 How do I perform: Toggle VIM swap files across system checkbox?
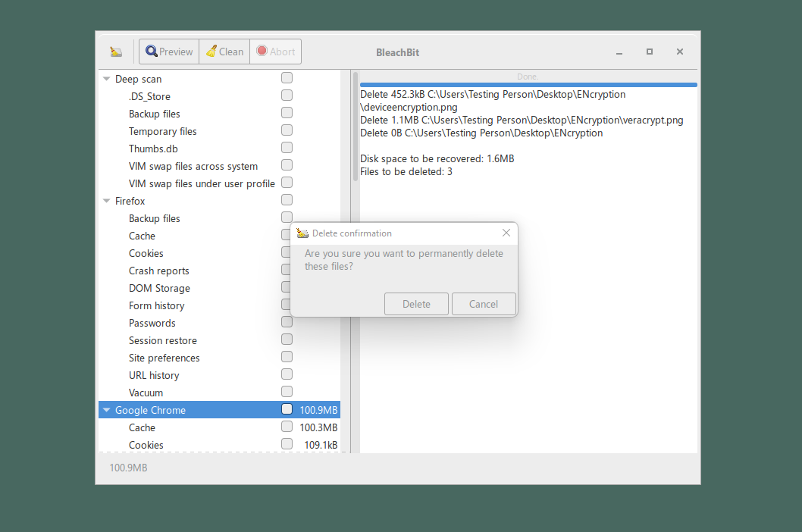pos(287,164)
